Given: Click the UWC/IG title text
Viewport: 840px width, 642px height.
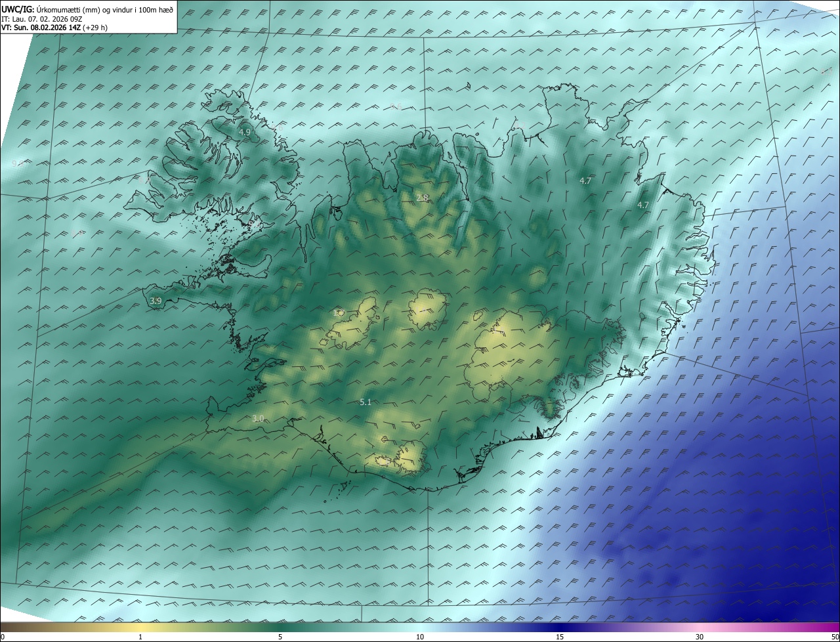Looking at the screenshot, I should pos(18,9).
